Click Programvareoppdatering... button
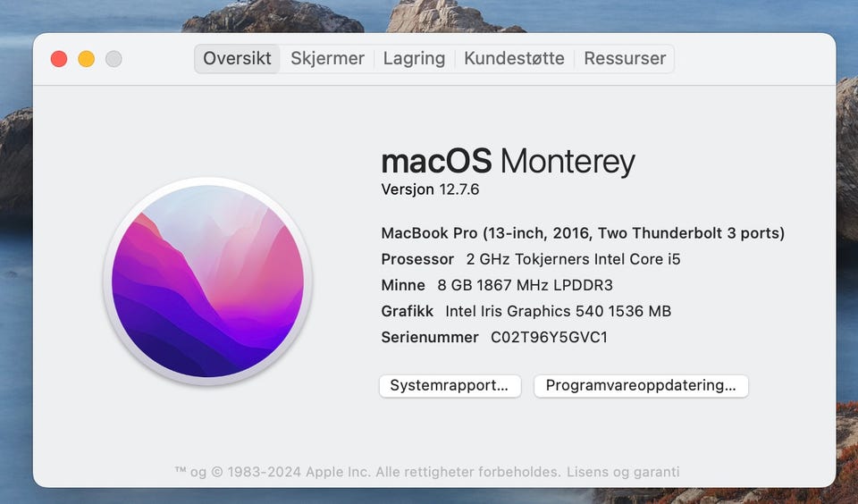The image size is (858, 504). pyautogui.click(x=641, y=386)
